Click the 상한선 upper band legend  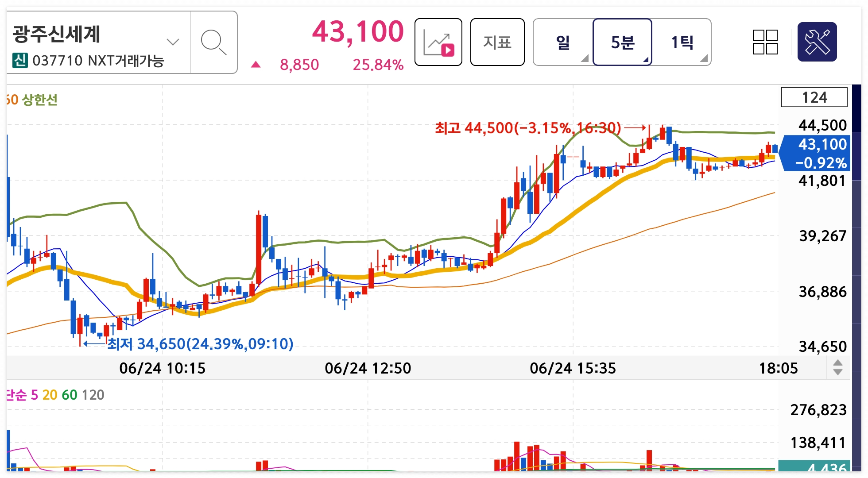(x=40, y=100)
